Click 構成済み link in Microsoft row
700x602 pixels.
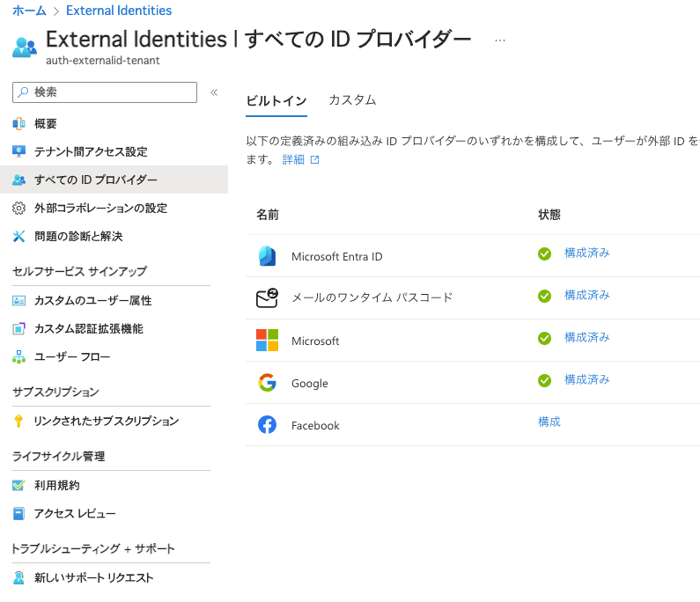tap(586, 337)
